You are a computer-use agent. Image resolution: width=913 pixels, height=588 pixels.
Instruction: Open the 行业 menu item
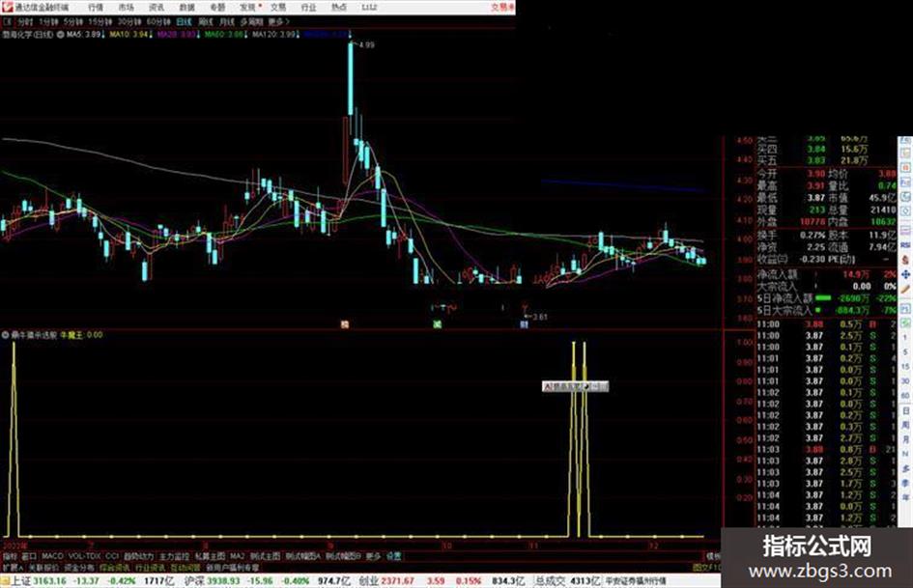point(308,8)
